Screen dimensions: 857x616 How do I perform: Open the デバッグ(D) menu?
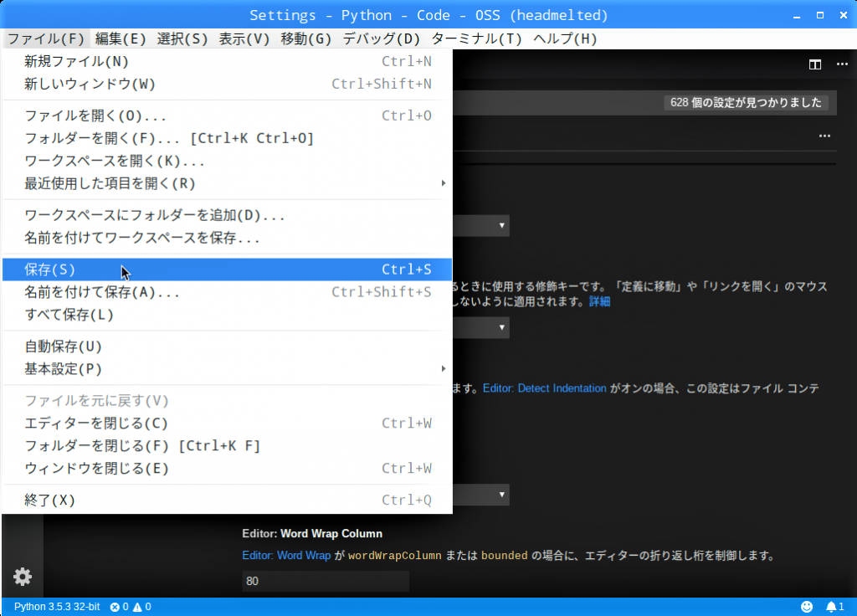click(x=382, y=38)
